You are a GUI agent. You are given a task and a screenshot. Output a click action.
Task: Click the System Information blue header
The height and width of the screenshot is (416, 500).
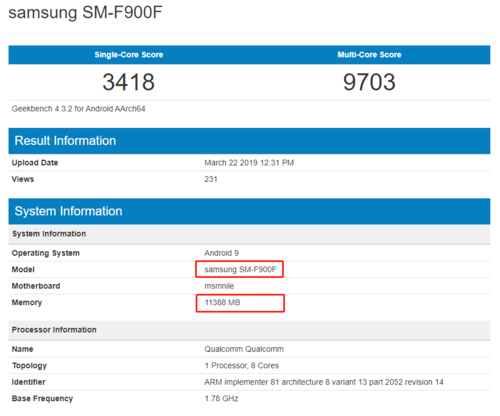tap(249, 211)
